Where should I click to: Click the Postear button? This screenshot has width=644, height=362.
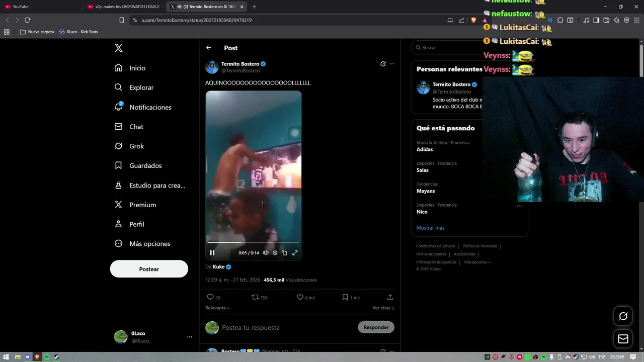149,269
